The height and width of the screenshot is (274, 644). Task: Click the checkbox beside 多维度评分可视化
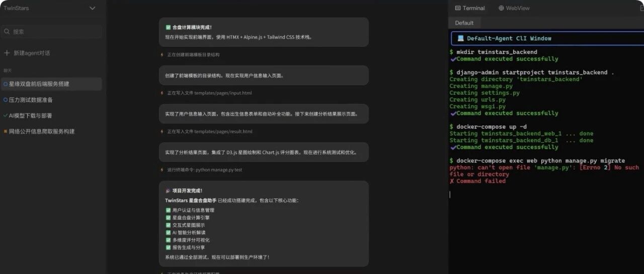[168, 240]
